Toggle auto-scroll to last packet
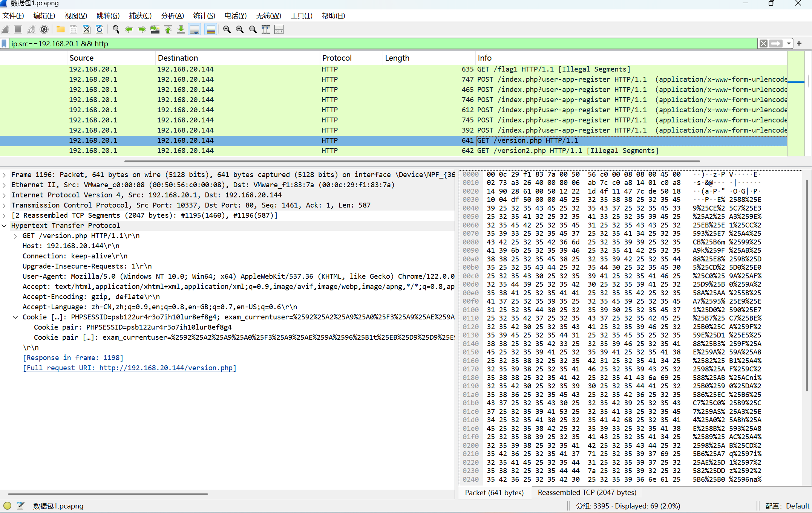 pos(195,29)
